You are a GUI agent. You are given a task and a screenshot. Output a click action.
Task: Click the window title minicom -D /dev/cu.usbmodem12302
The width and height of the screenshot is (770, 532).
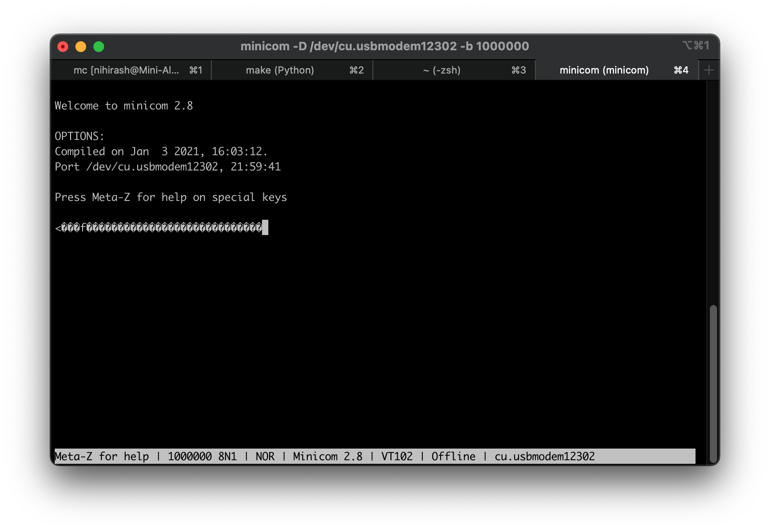click(x=385, y=46)
